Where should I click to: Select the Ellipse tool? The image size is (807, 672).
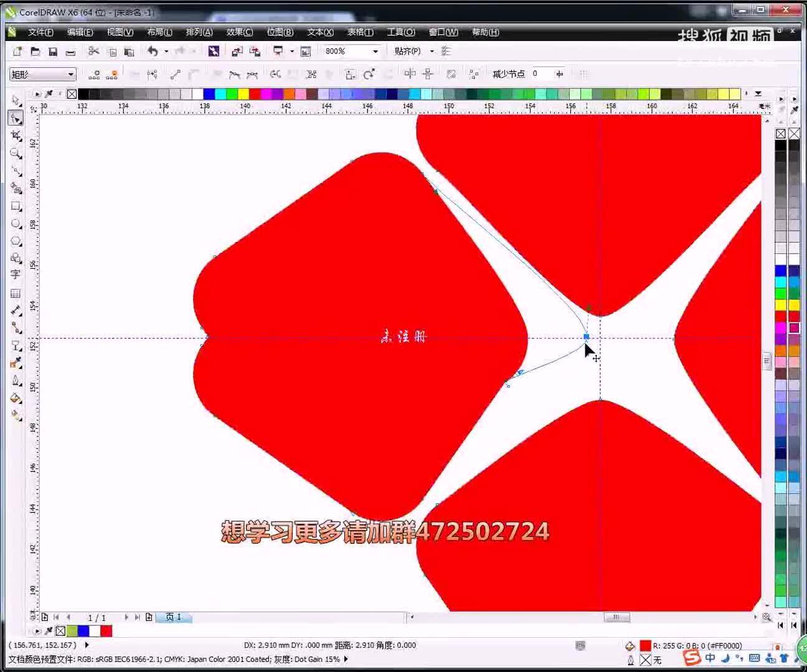[x=16, y=223]
